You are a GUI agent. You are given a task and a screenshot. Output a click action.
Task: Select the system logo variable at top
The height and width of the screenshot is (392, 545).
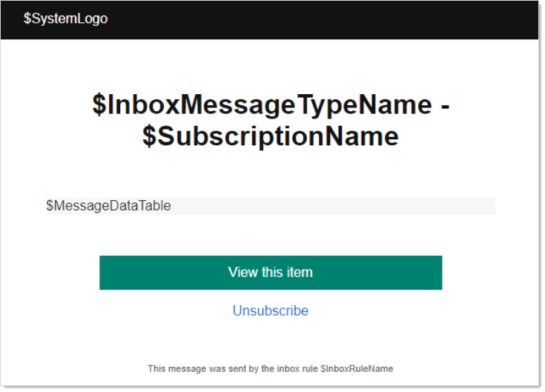[x=65, y=19]
